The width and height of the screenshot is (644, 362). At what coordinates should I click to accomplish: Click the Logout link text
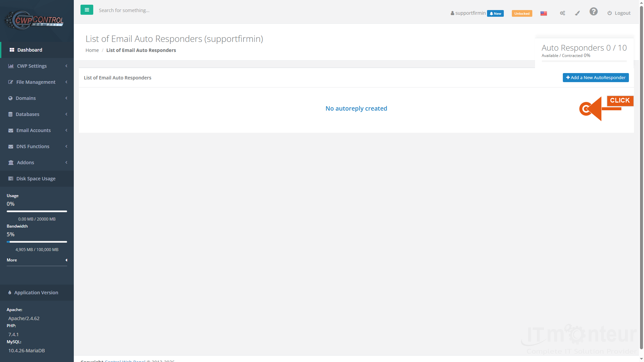click(x=623, y=13)
